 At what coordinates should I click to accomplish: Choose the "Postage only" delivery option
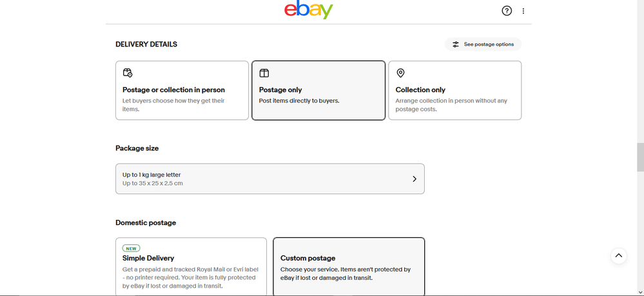[318, 90]
